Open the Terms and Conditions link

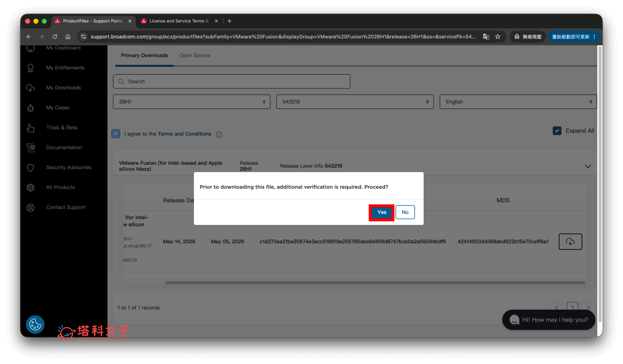[184, 134]
